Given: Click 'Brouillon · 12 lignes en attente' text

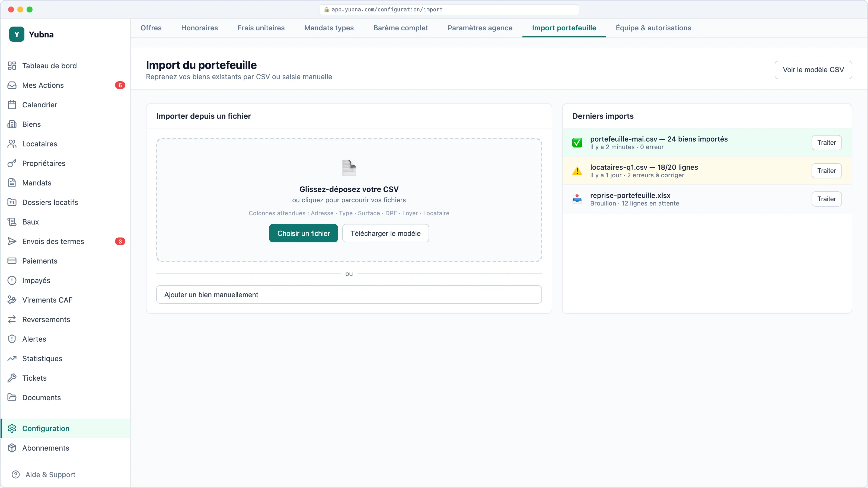Looking at the screenshot, I should point(634,203).
